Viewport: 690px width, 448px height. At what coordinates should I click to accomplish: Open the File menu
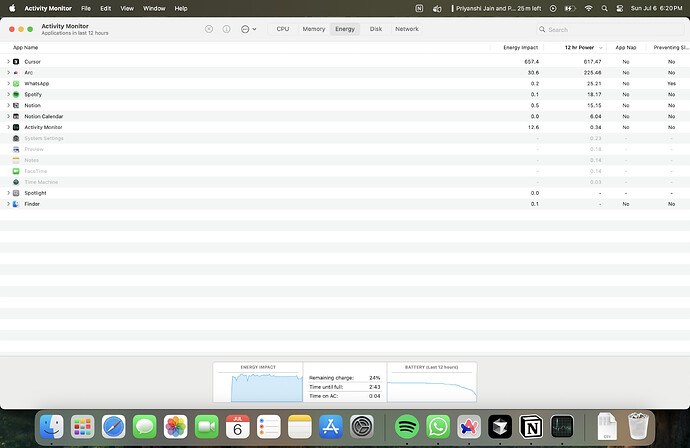(86, 8)
